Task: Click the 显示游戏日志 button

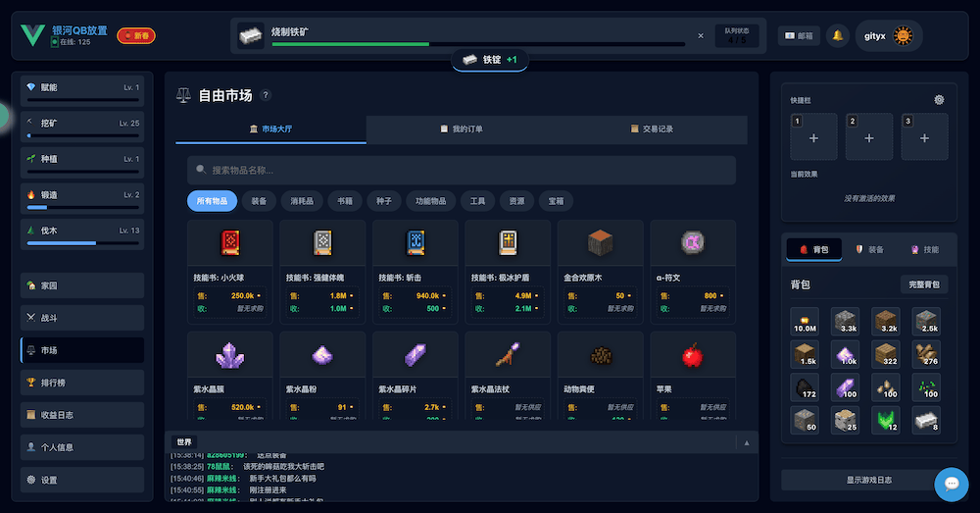Action: 855,480
